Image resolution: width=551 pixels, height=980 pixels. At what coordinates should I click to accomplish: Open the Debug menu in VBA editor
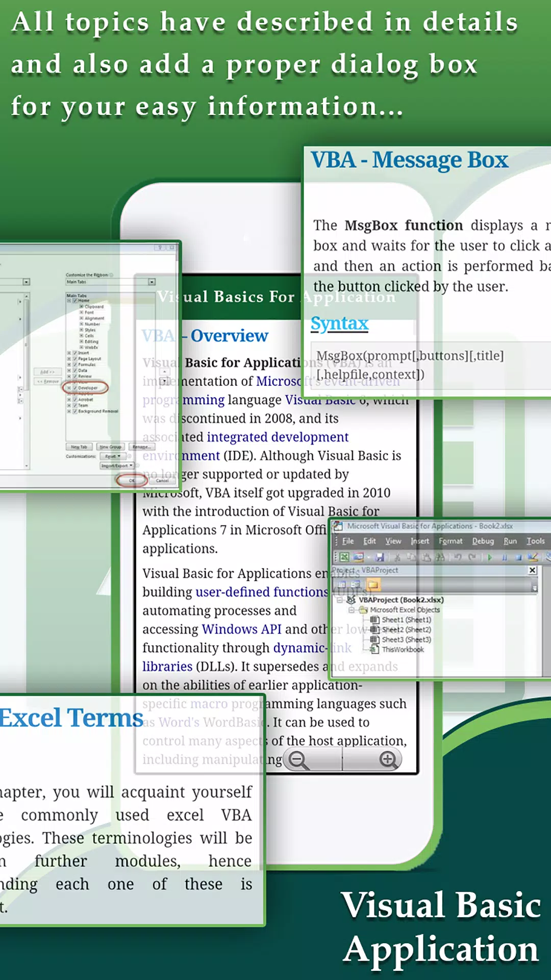click(483, 541)
